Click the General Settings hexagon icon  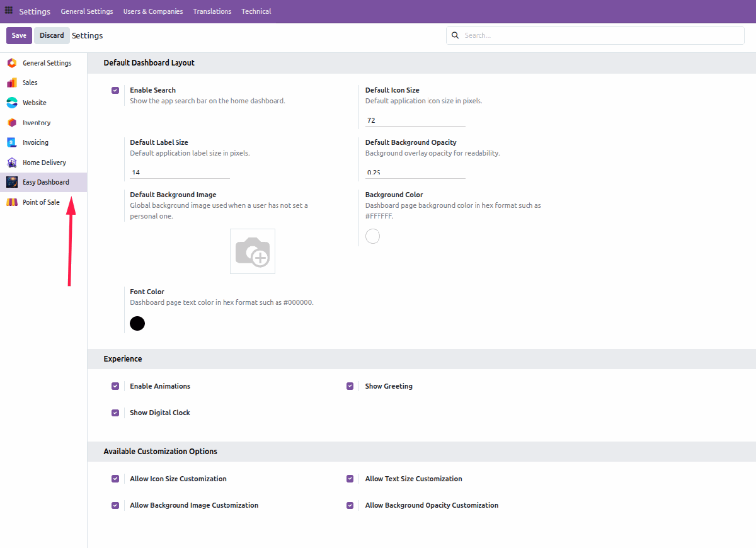pos(11,63)
